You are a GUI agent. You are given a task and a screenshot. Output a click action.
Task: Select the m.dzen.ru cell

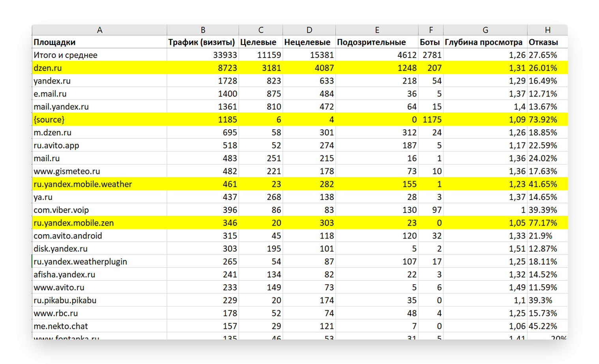99,133
